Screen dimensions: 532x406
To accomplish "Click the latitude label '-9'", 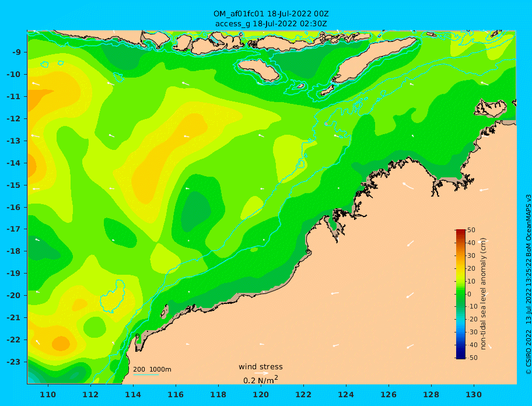I will click(17, 52).
